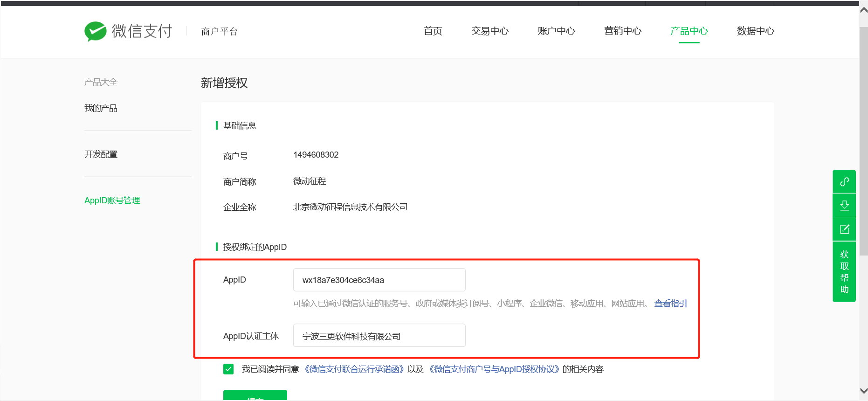Click the 商户平台 text beside the logo
The height and width of the screenshot is (401, 868).
[x=220, y=31]
